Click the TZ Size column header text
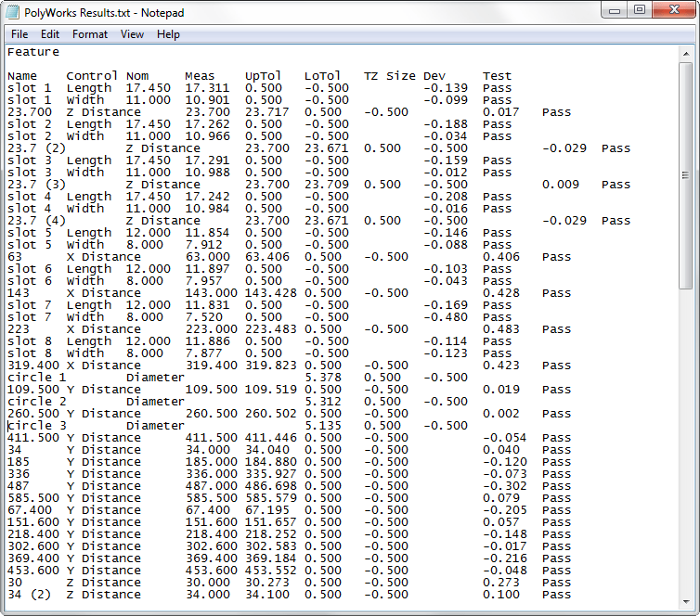Viewport: 700px width, 616px height. [389, 76]
